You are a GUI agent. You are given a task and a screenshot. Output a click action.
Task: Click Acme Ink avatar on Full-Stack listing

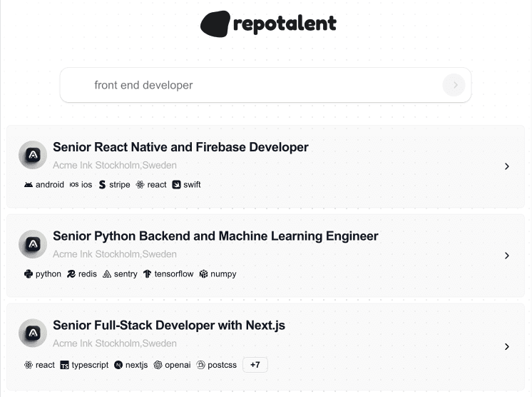click(33, 333)
